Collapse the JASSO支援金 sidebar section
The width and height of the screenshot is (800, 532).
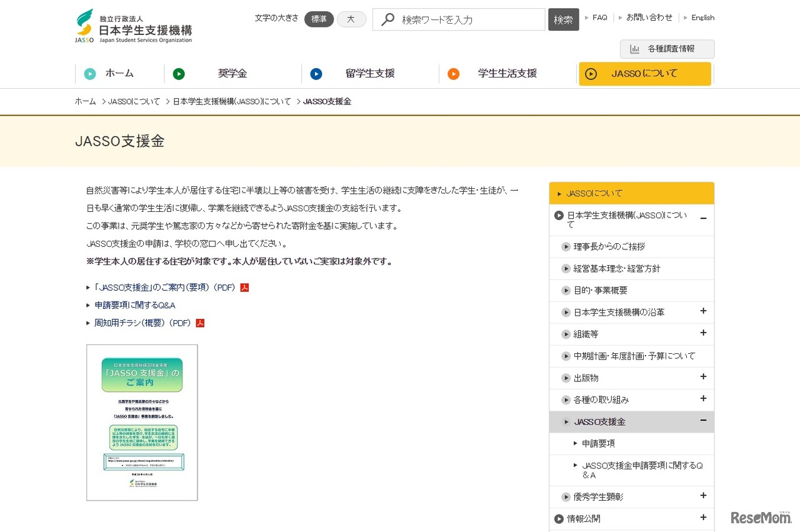pos(703,421)
